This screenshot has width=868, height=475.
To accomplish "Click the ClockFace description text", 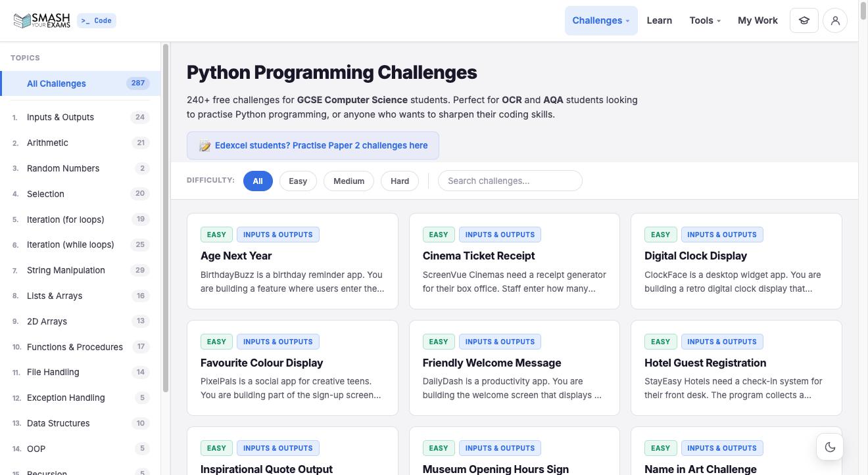I will point(733,282).
